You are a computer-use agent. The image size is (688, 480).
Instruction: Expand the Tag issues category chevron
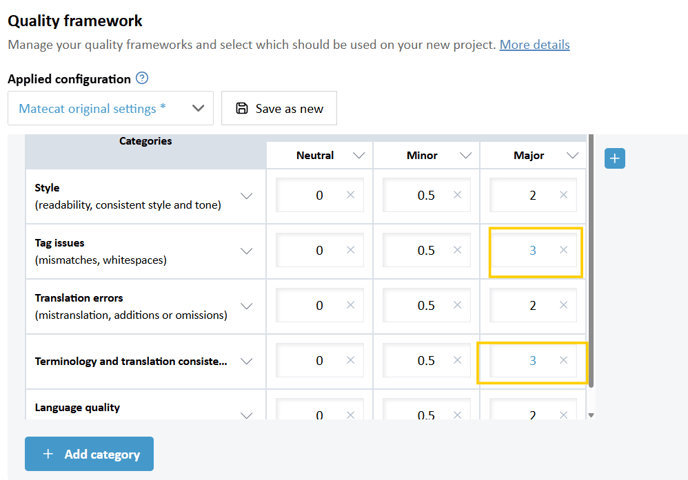coord(246,251)
